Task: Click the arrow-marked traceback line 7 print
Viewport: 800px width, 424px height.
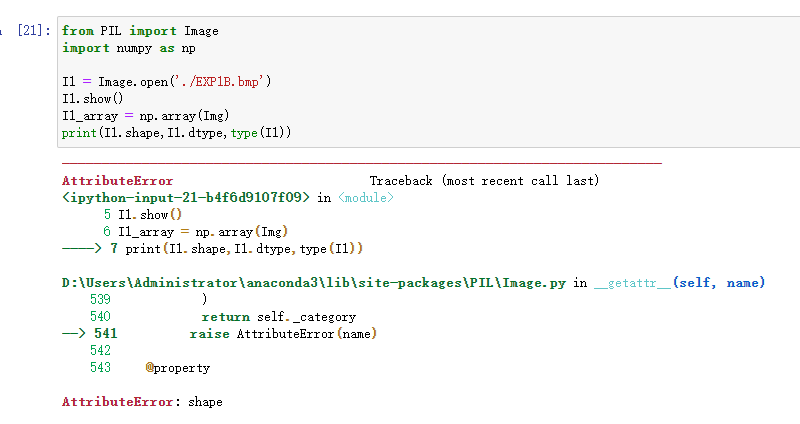Action: point(212,248)
